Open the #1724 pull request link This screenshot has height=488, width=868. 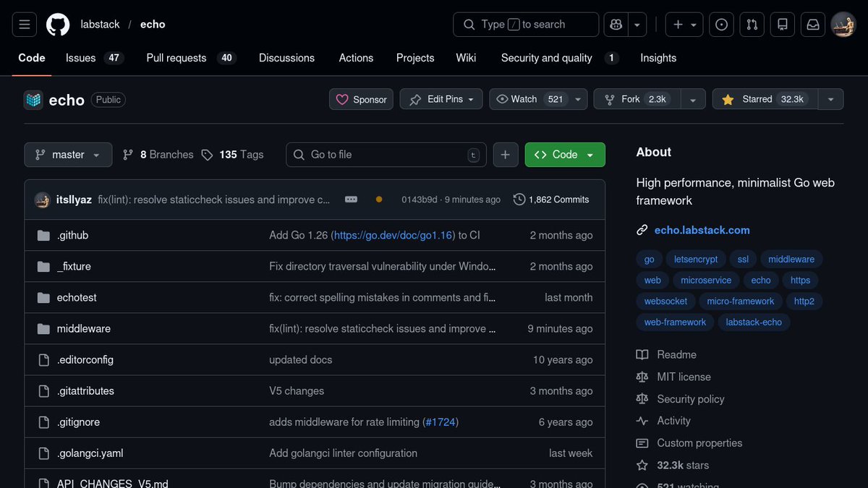click(x=440, y=422)
